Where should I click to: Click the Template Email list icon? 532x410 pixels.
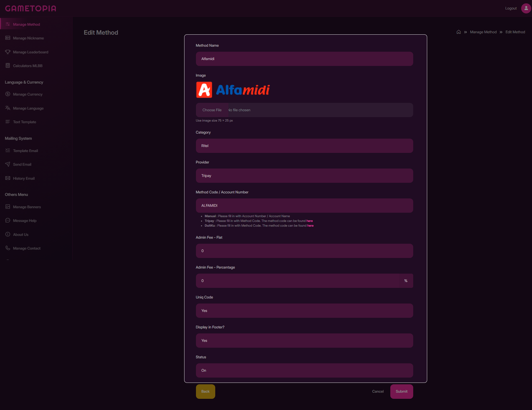tap(8, 151)
